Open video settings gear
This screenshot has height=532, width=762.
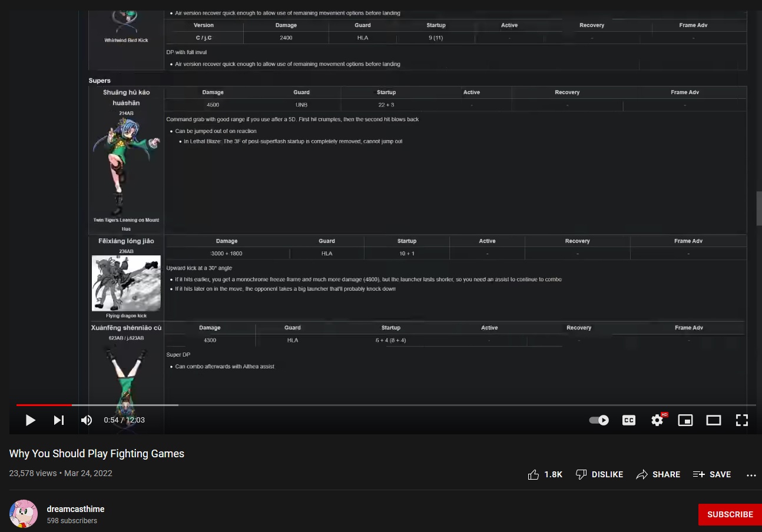657,420
